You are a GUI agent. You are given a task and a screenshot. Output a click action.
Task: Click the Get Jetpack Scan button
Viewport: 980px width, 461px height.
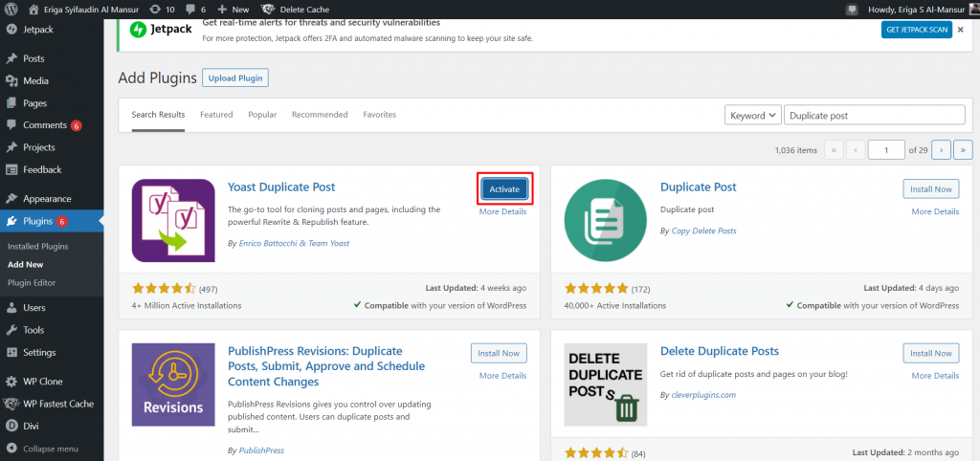916,30
